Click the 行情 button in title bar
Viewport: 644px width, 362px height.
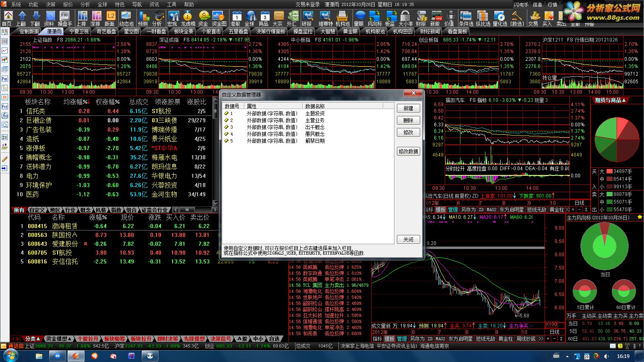coord(553,4)
